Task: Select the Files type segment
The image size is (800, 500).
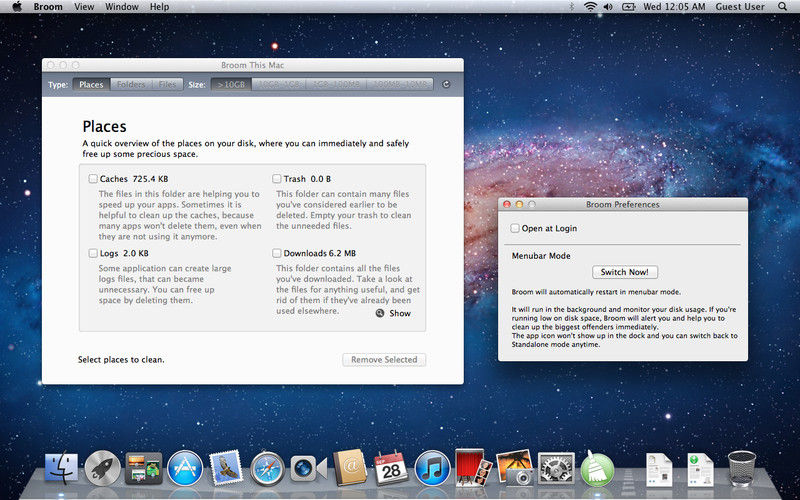Action: click(167, 85)
